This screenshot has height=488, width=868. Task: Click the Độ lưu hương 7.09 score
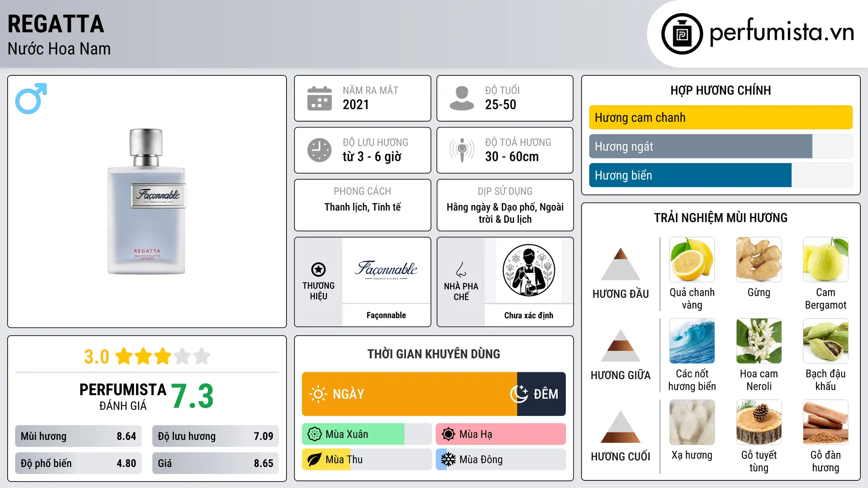pyautogui.click(x=215, y=436)
